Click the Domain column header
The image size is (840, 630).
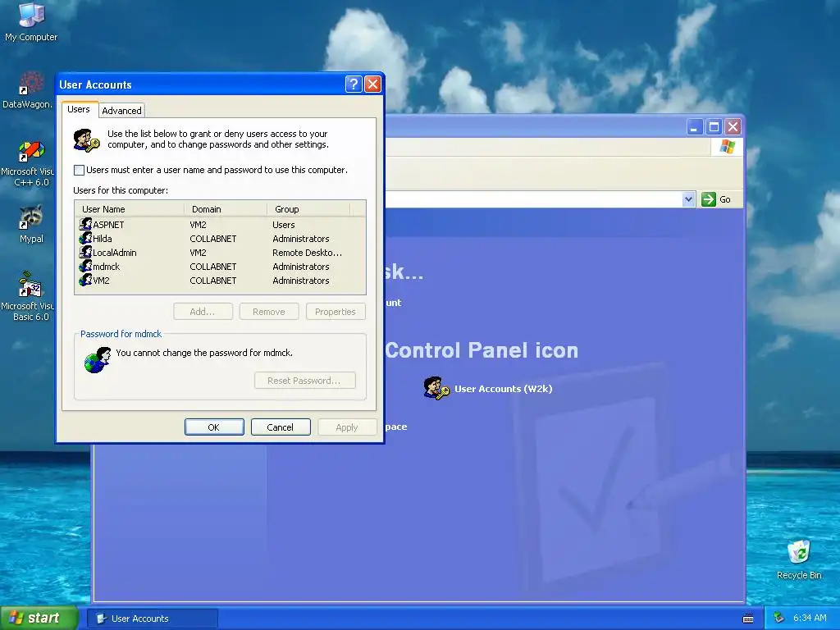226,209
